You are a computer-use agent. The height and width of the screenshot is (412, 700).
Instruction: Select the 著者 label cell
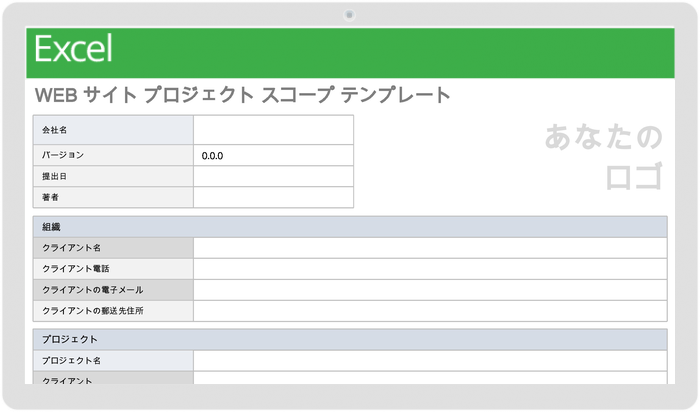[x=113, y=197]
